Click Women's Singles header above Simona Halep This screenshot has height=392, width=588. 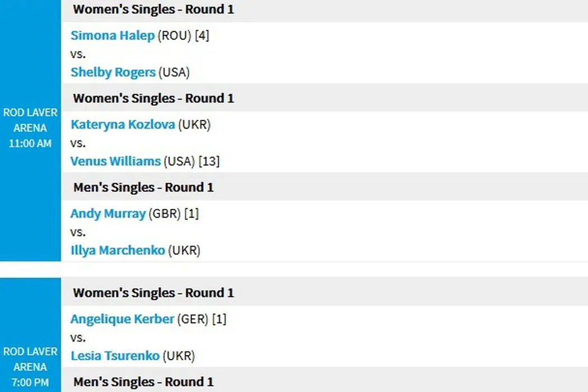[153, 10]
